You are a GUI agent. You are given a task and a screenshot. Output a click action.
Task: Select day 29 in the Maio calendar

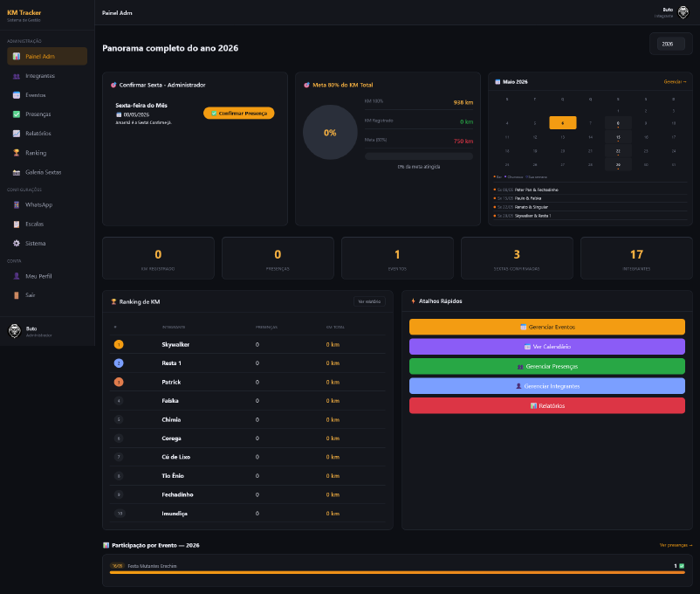pyautogui.click(x=618, y=165)
